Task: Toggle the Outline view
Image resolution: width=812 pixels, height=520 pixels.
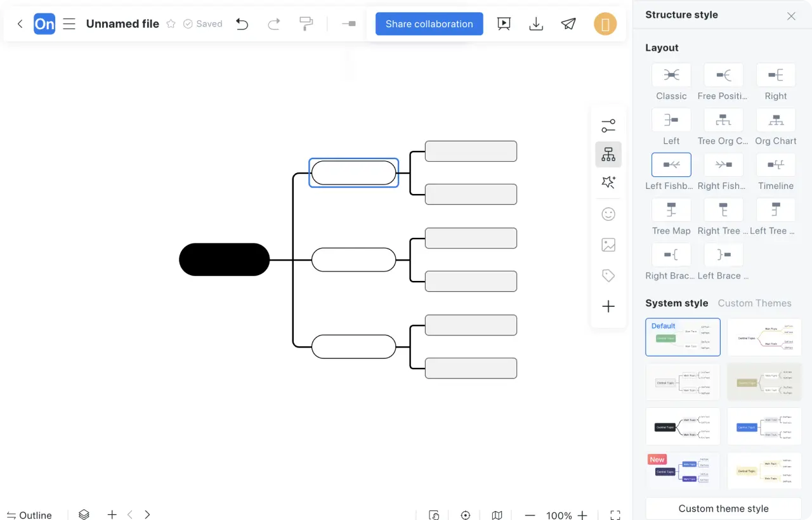Action: point(29,515)
